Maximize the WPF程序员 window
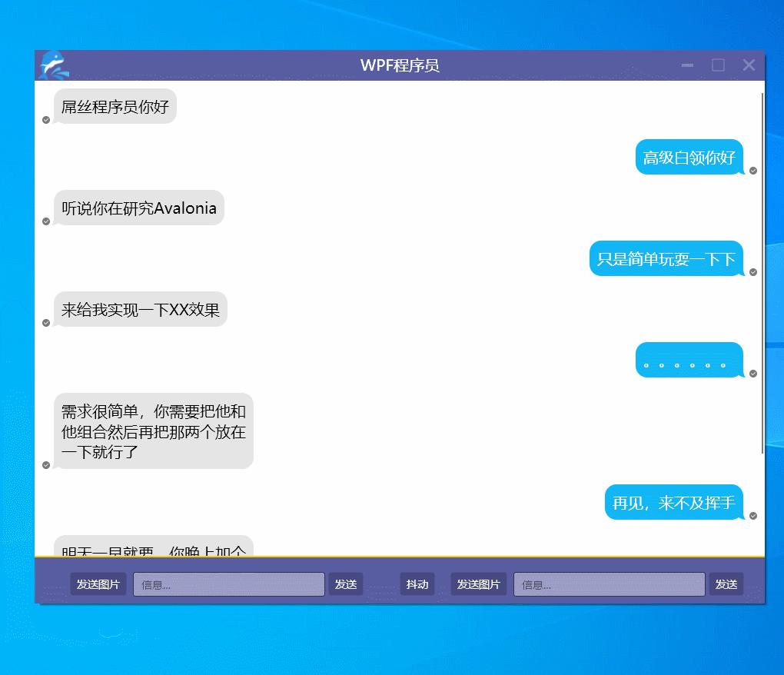This screenshot has height=675, width=784. pos(718,65)
